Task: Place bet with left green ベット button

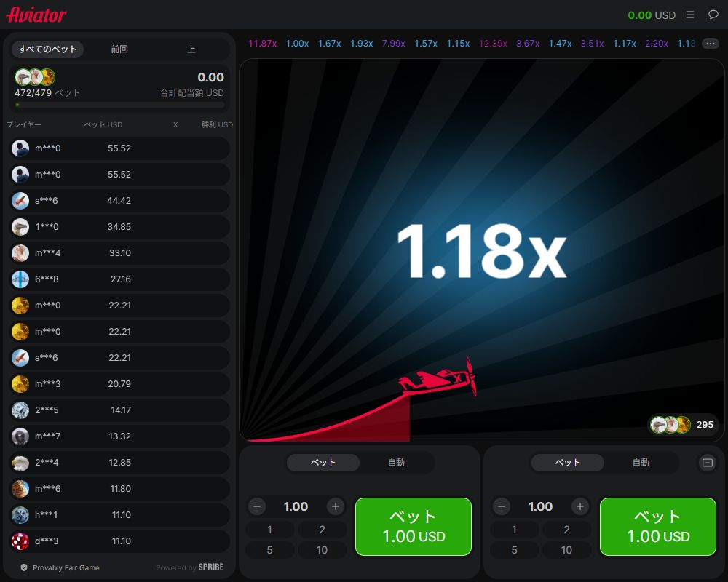Action: [414, 527]
